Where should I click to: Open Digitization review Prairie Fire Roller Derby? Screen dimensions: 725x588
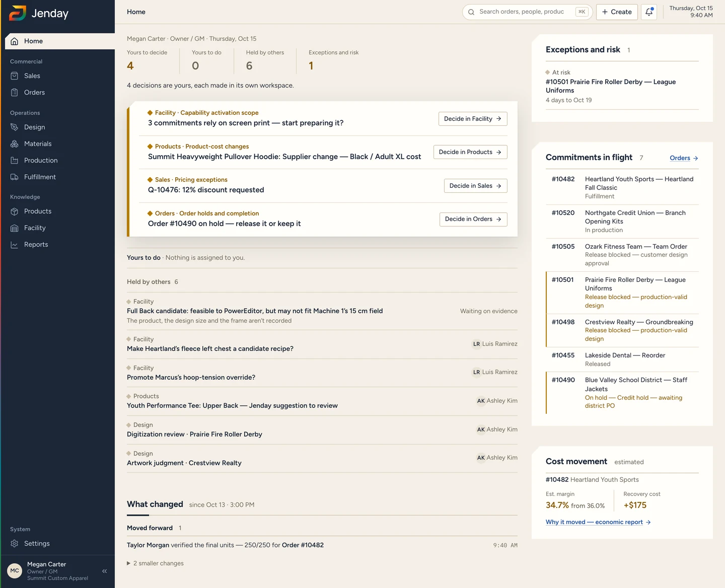tap(322, 430)
